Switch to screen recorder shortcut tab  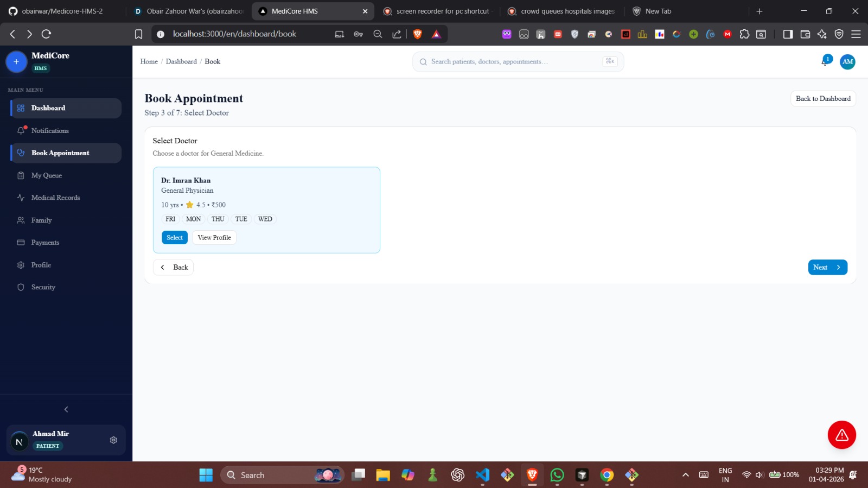coord(437,11)
